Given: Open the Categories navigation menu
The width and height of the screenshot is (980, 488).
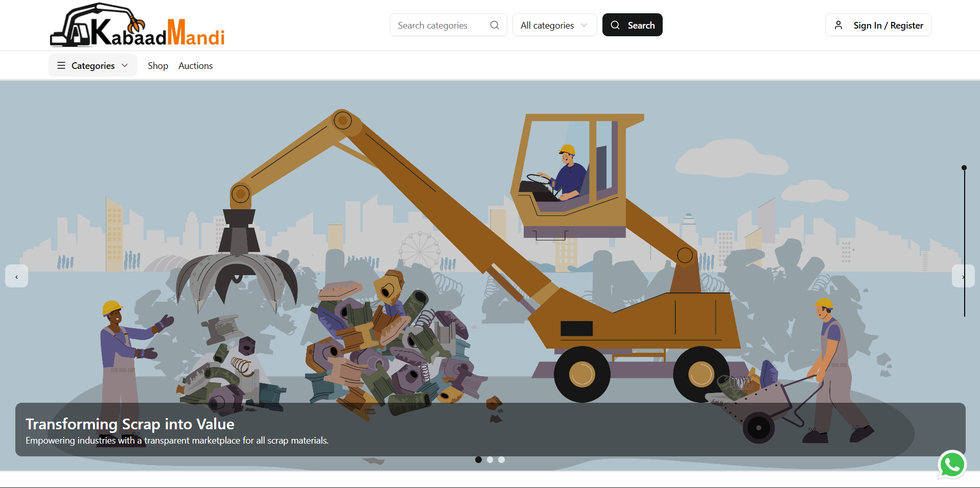Looking at the screenshot, I should tap(93, 65).
